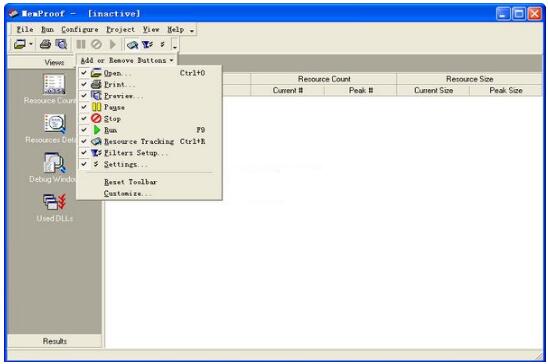Screen dimensions: 548x364
Task: Select the Resources Details view icon
Action: coord(55,123)
